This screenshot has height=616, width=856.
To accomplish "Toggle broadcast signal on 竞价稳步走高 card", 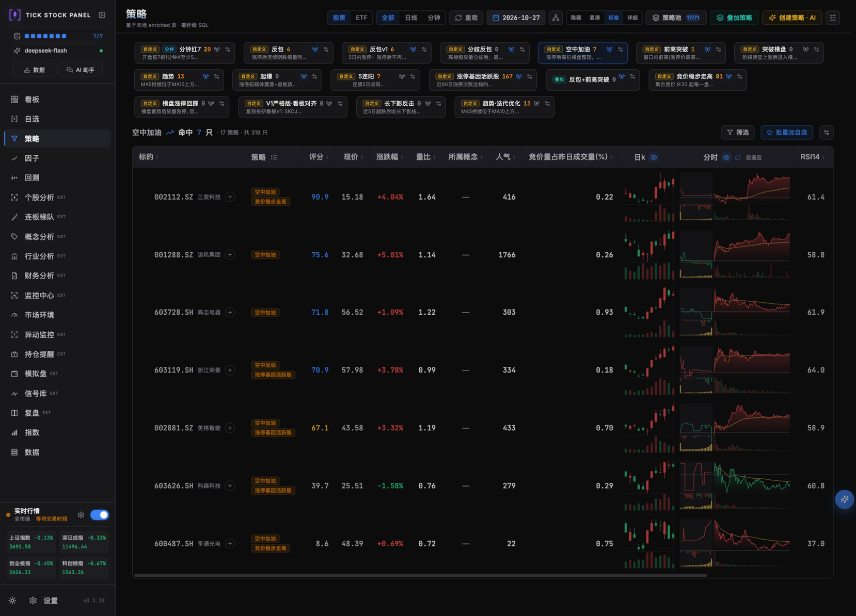I will point(729,76).
